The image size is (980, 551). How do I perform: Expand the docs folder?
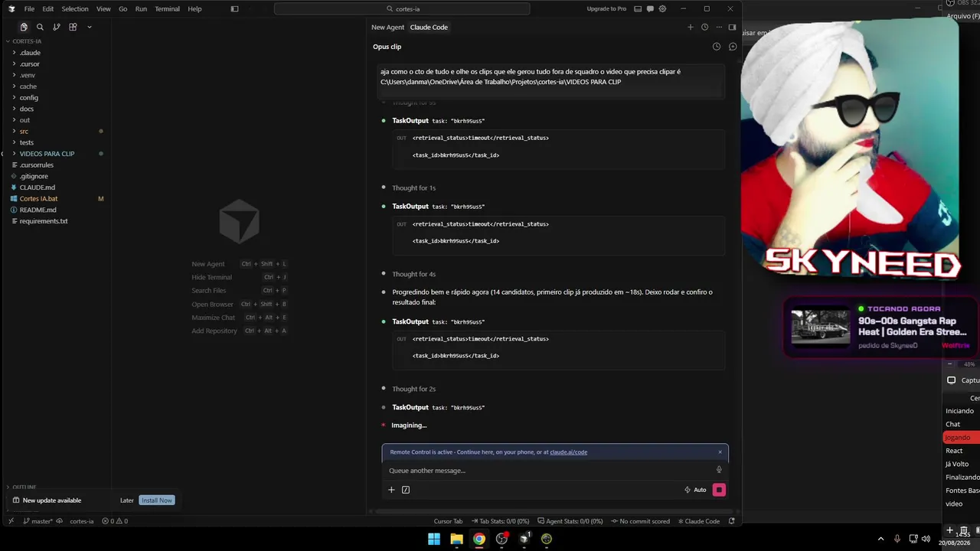pyautogui.click(x=27, y=109)
